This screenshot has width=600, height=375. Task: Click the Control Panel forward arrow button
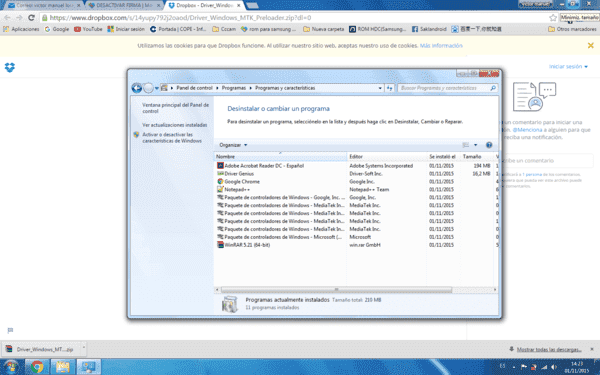point(148,88)
